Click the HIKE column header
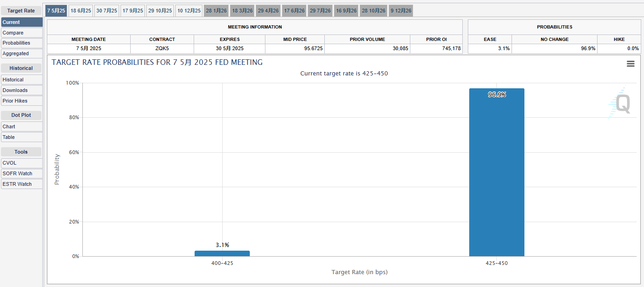The width and height of the screenshot is (644, 287). (619, 40)
